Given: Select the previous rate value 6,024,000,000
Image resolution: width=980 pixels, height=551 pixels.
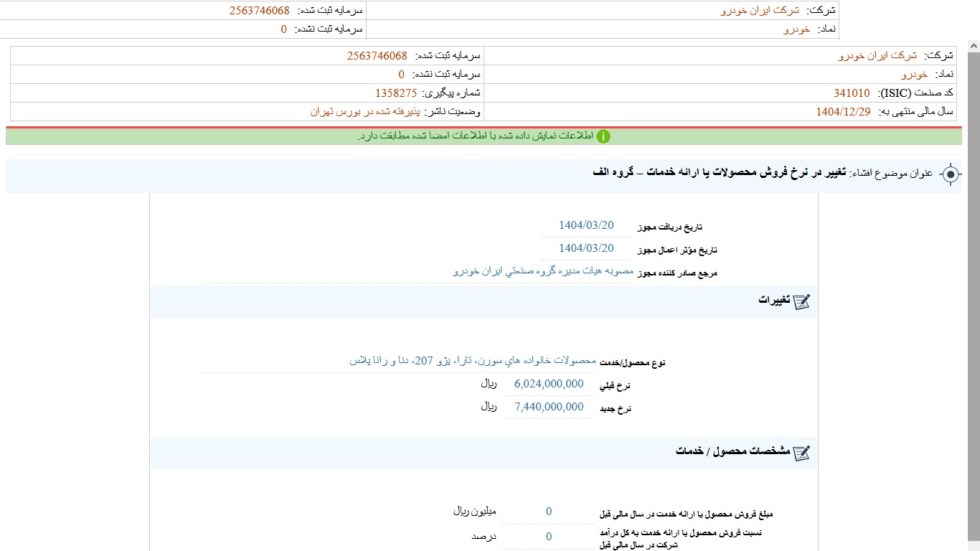Looking at the screenshot, I should click(x=549, y=384).
